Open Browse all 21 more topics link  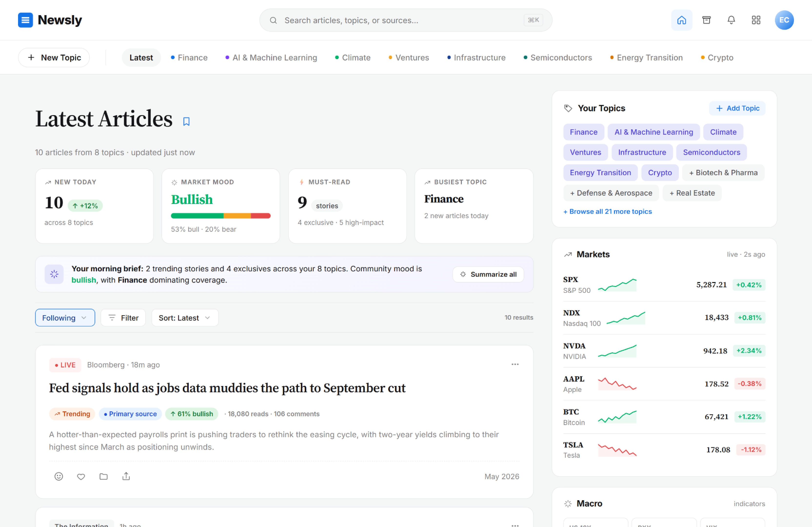point(607,211)
